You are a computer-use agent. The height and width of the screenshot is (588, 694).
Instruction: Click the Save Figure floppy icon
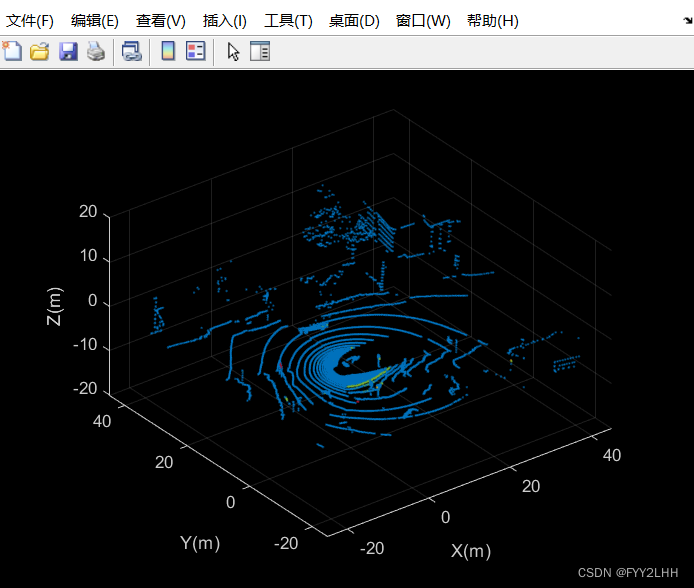68,51
